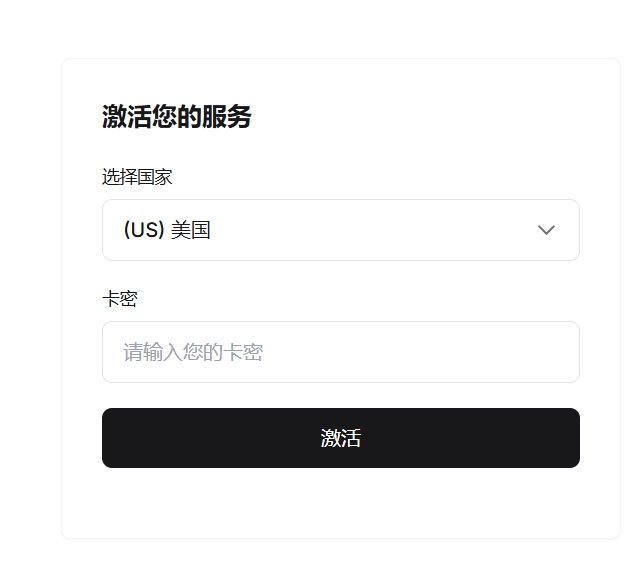Activate the service using 激活 button

point(340,438)
